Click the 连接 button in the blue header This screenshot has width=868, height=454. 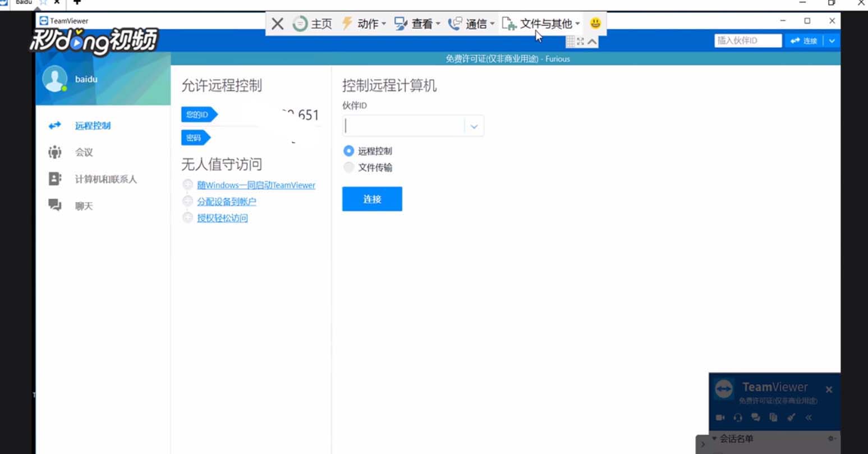[803, 40]
